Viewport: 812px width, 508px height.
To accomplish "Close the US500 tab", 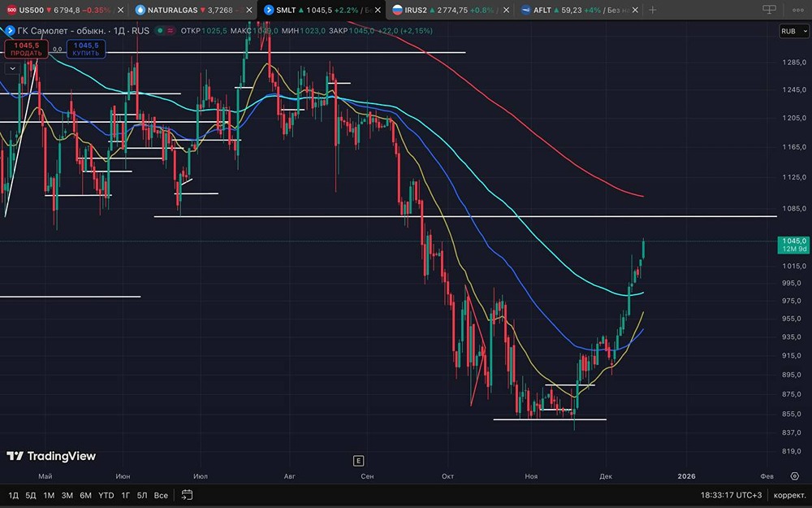I will (x=121, y=10).
